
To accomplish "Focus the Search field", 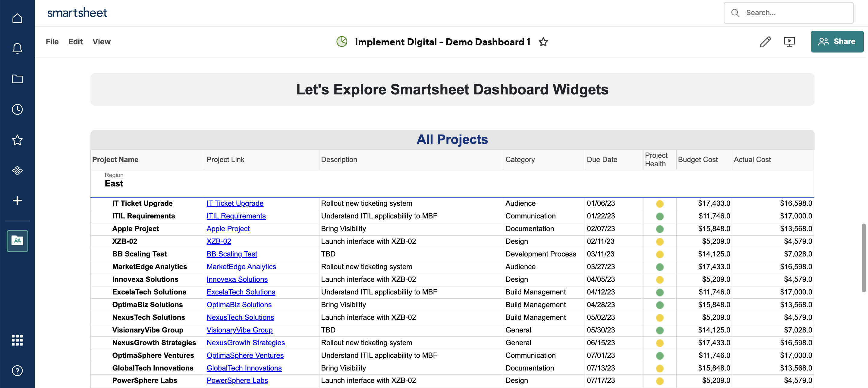I will pos(788,13).
